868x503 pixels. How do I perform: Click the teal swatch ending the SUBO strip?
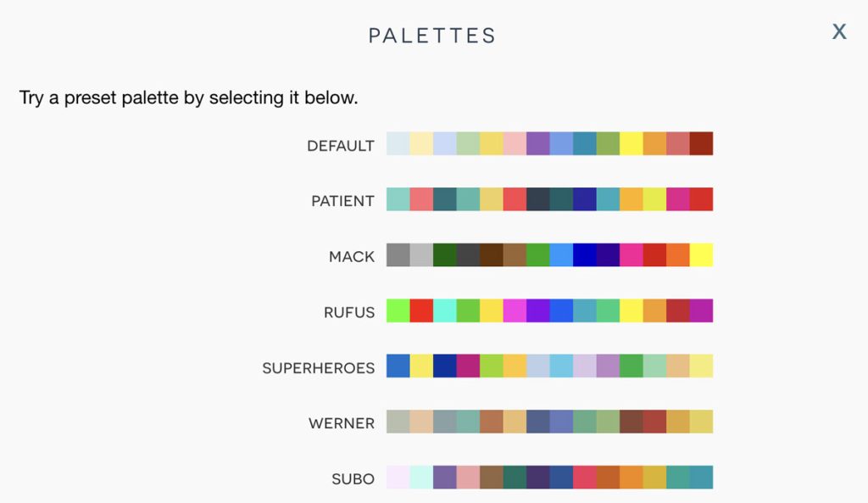point(701,478)
